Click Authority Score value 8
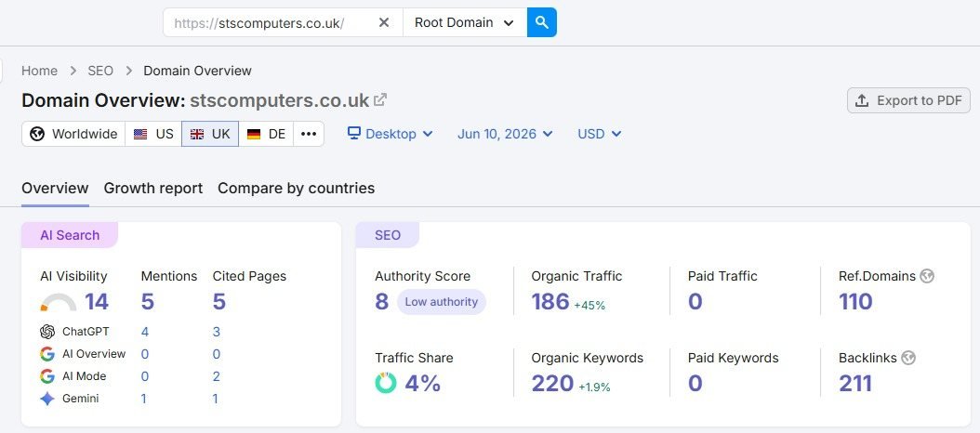This screenshot has width=980, height=433. (x=382, y=302)
